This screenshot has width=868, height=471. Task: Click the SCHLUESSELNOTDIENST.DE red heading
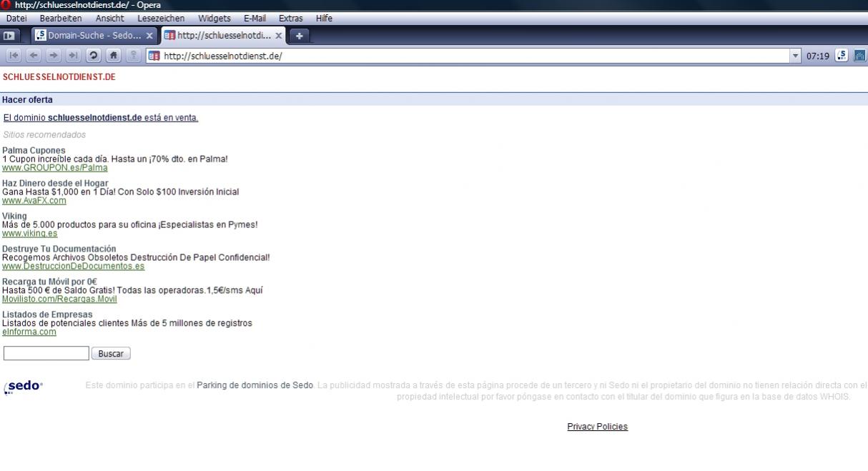click(59, 76)
